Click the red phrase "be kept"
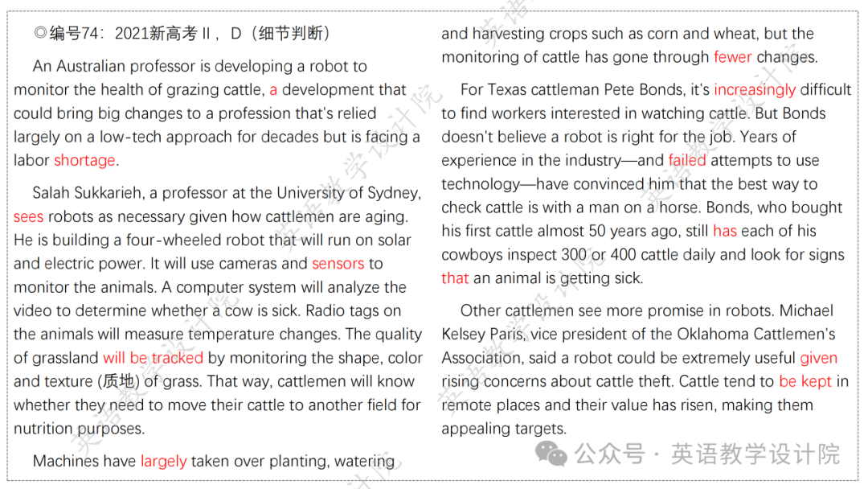 coord(805,381)
